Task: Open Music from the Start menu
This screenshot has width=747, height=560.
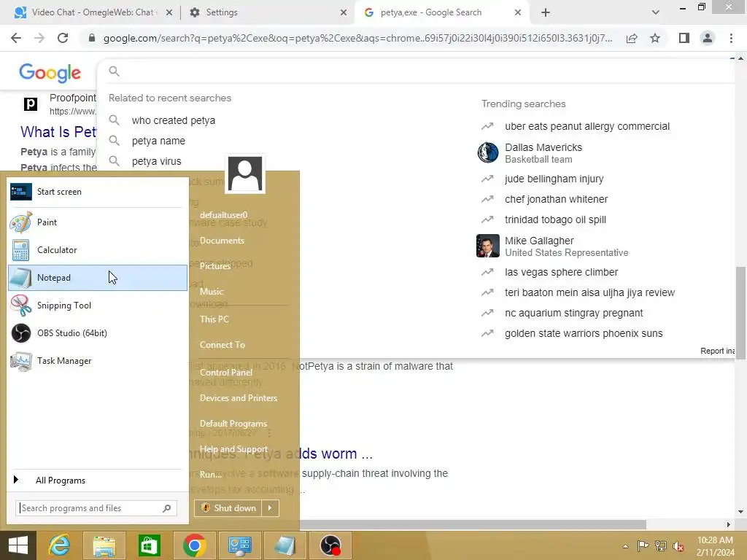Action: point(212,292)
